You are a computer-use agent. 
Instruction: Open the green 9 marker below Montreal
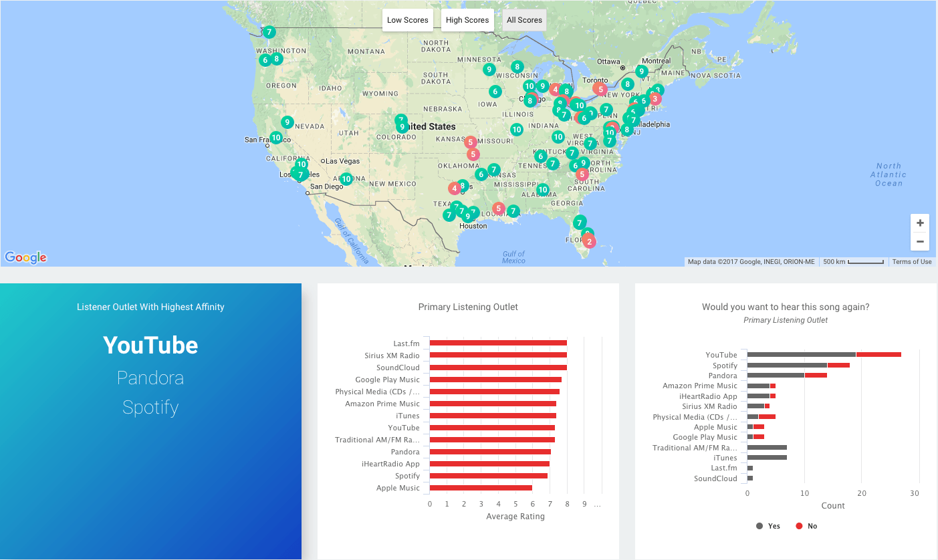641,72
